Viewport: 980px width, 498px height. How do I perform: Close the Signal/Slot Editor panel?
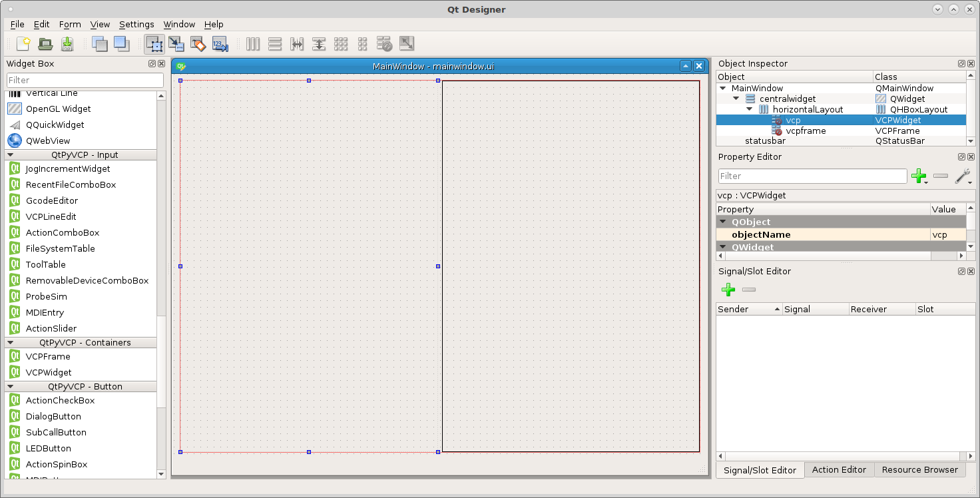coord(971,272)
